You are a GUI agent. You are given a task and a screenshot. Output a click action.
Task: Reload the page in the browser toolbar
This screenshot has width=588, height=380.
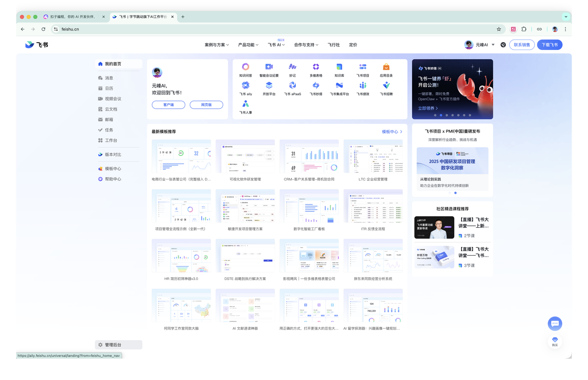43,29
